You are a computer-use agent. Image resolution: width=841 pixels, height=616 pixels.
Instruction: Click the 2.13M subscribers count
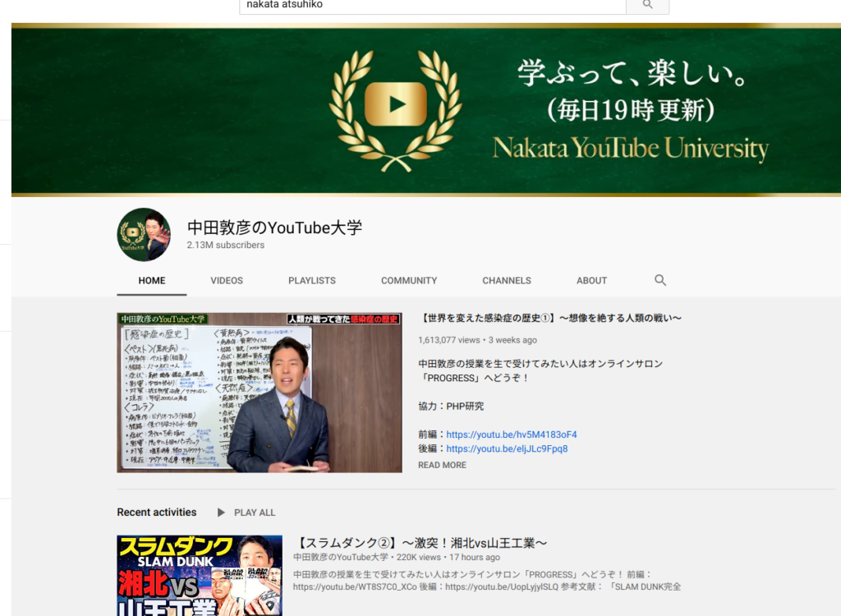(226, 246)
